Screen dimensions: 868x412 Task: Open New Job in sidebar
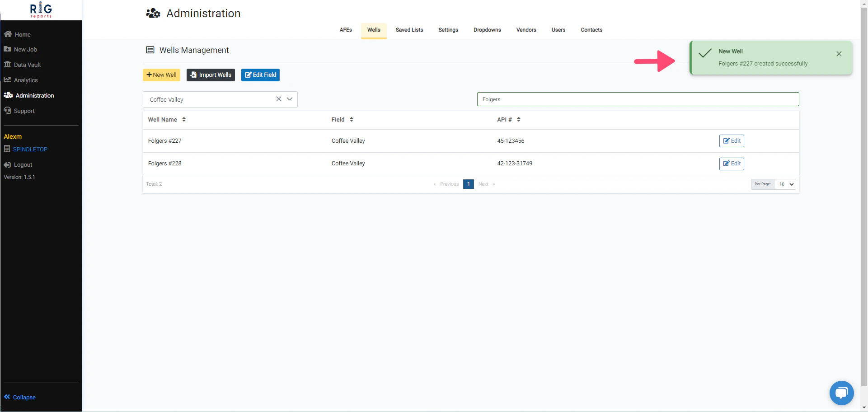(25, 50)
